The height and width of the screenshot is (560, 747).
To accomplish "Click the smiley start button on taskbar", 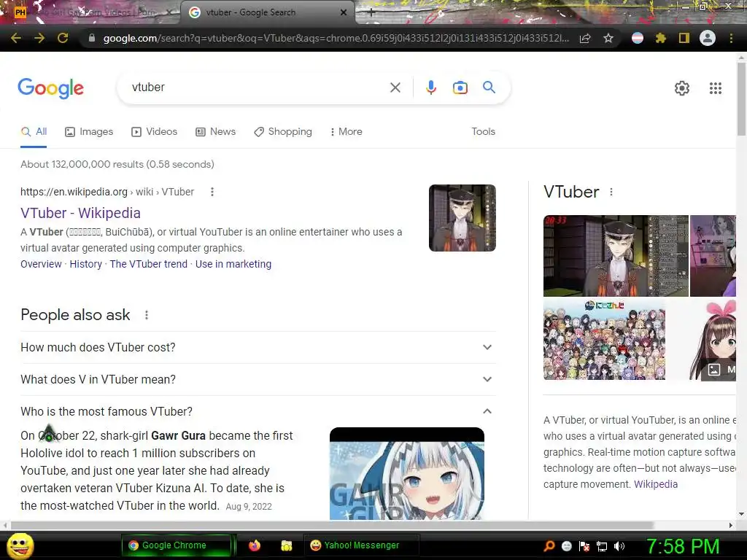I will tap(20, 545).
